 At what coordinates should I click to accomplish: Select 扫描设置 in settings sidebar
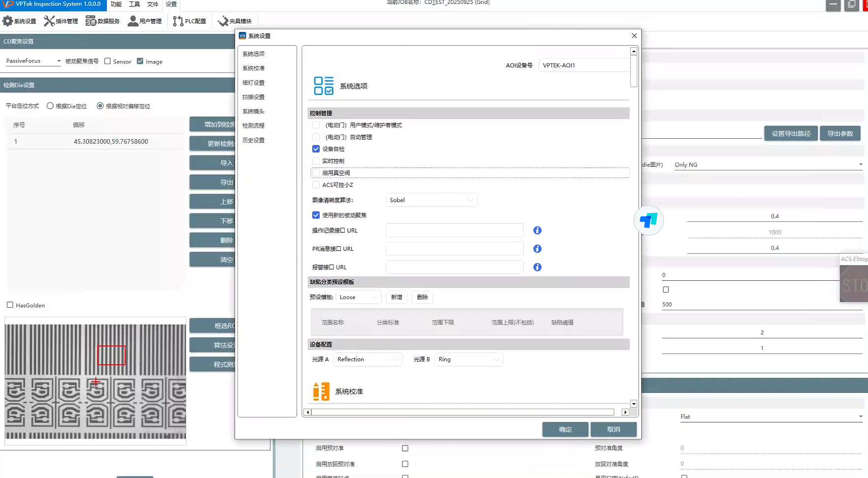click(253, 97)
